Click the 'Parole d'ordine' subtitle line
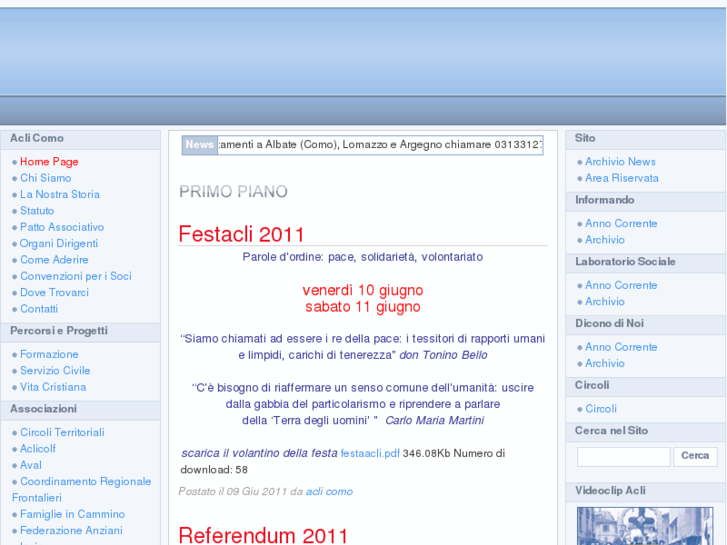The height and width of the screenshot is (545, 727). tap(363, 257)
